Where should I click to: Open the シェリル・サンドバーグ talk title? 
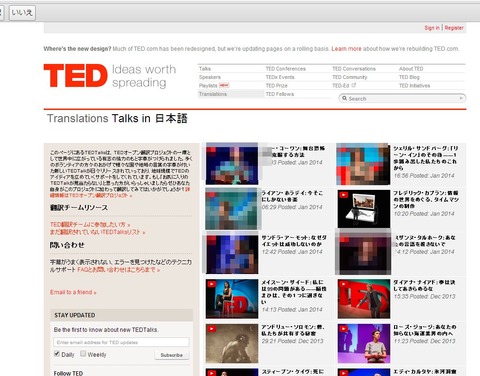tap(426, 158)
